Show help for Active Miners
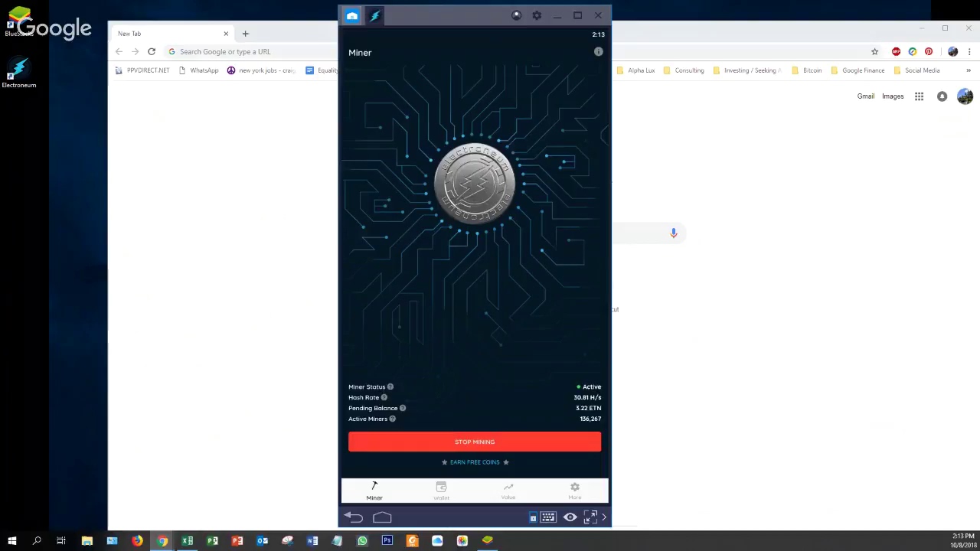The image size is (980, 551). click(393, 419)
